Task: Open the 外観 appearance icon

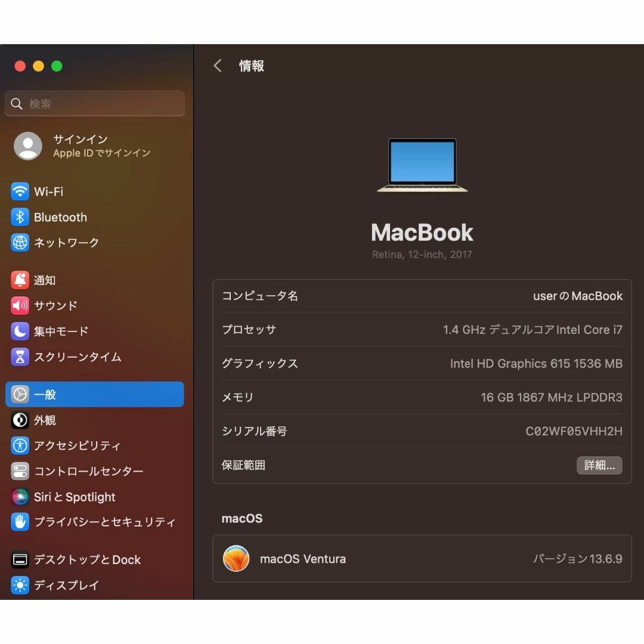Action: point(20,420)
